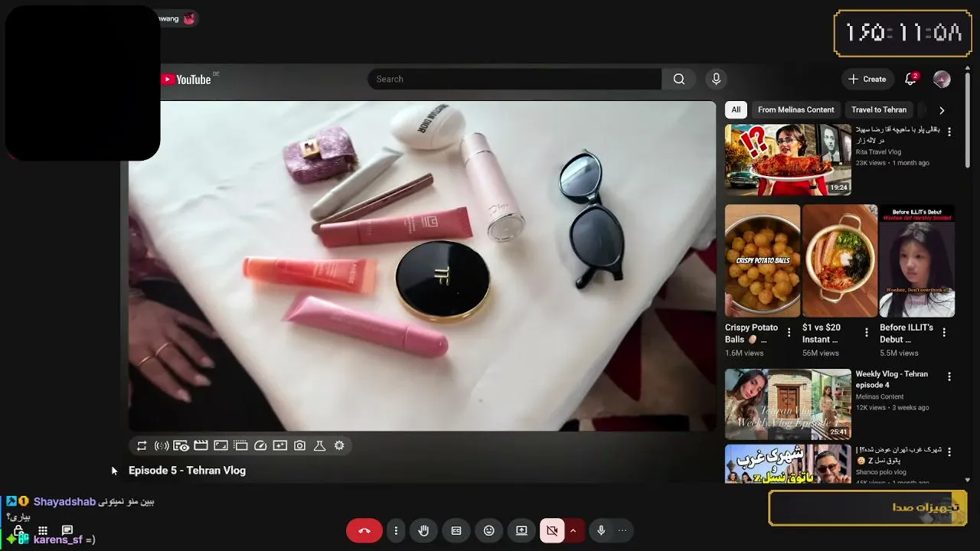Click the search magnifier button on YouTube

pyautogui.click(x=679, y=79)
